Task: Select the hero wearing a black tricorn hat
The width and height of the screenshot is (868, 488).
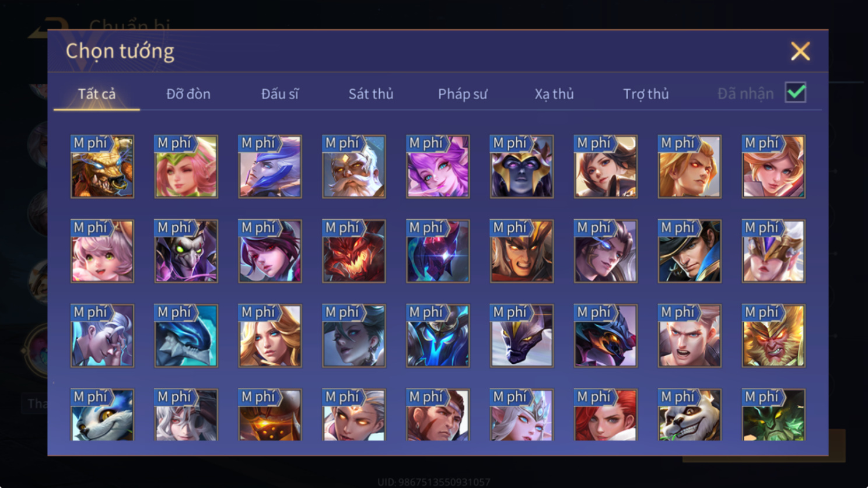Action: (689, 251)
